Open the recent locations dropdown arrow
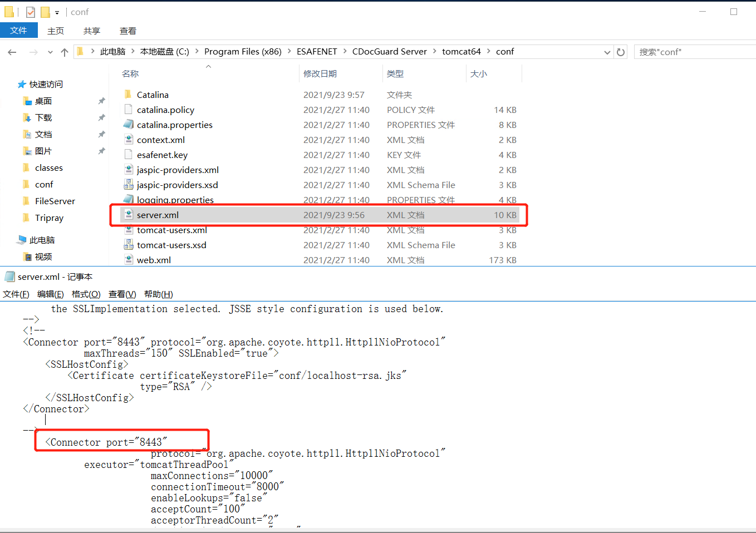Viewport: 756px width, 533px height. (x=50, y=52)
